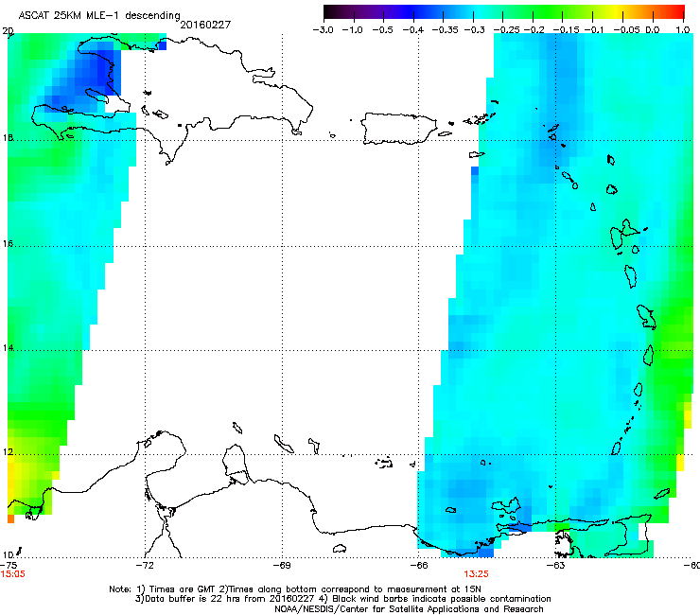The height and width of the screenshot is (615, 700).
Task: Click the "-0.35" color scale label
Action: [445, 30]
